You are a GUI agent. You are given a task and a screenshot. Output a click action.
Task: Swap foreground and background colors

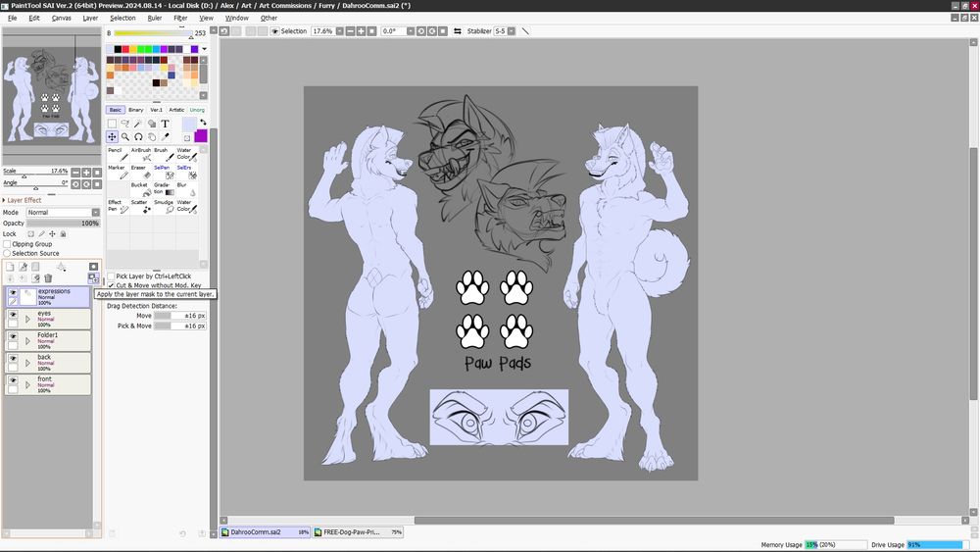tap(203, 122)
